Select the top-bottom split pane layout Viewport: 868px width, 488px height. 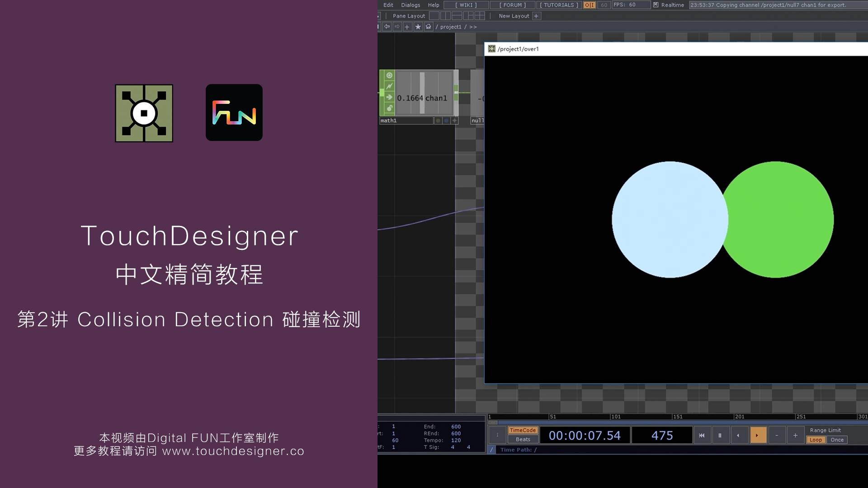point(457,16)
